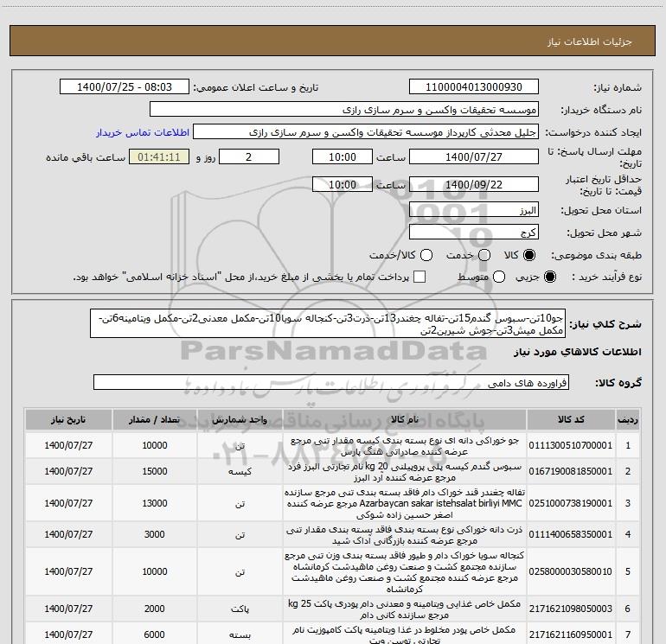
Task: Click the response deadline time field 10:00
Action: pyautogui.click(x=343, y=156)
